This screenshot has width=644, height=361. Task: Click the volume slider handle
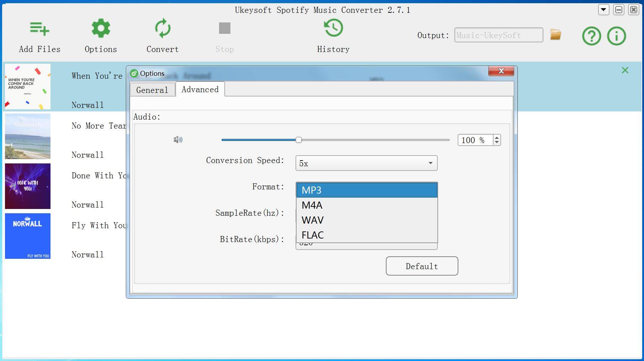tap(299, 140)
